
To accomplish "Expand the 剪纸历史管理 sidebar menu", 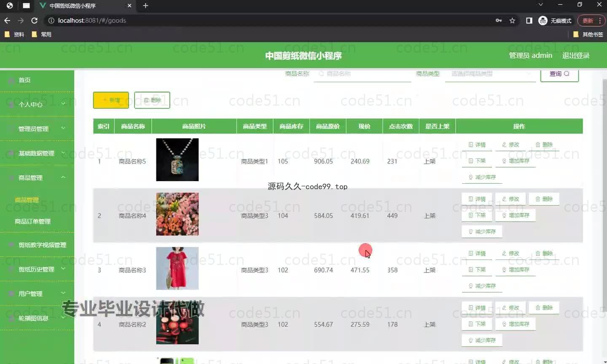I will (37, 269).
